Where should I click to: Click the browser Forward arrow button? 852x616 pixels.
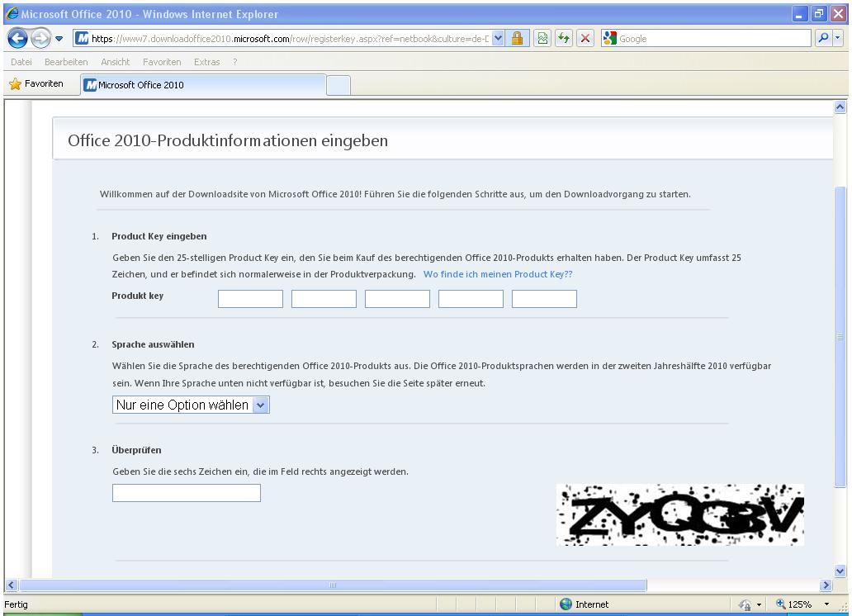pyautogui.click(x=40, y=39)
